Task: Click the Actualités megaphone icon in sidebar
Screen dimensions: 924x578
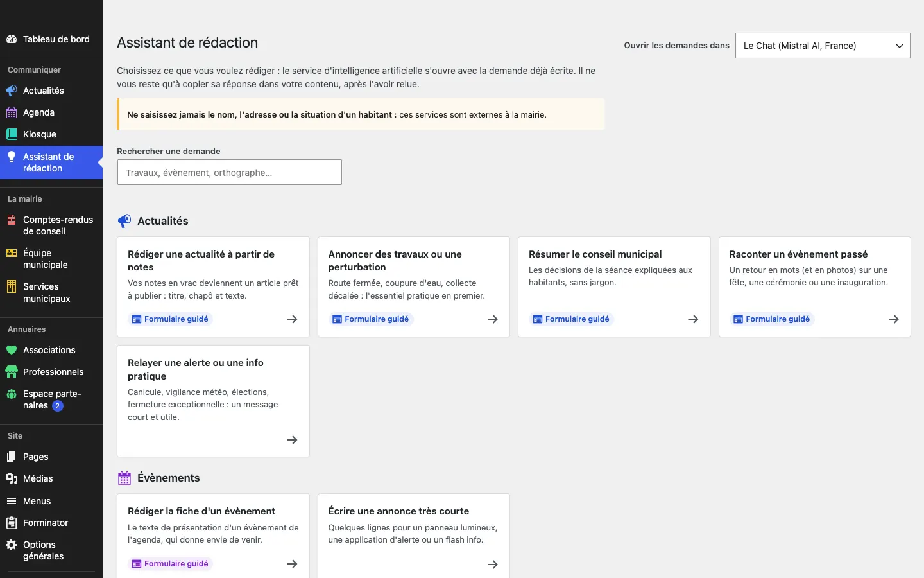Action: (12, 91)
